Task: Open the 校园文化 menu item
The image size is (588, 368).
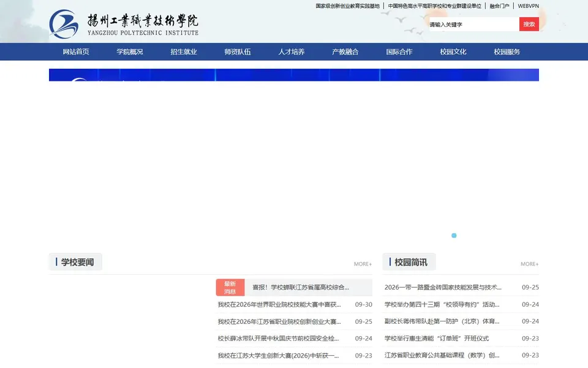Action: (x=453, y=52)
